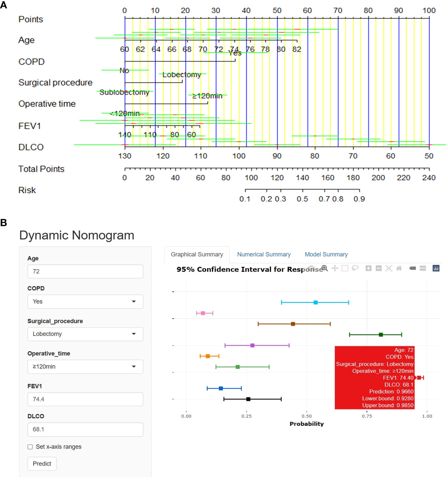Click the 'Operative time' row label in nomogram A
The image size is (448, 478).
click(47, 104)
